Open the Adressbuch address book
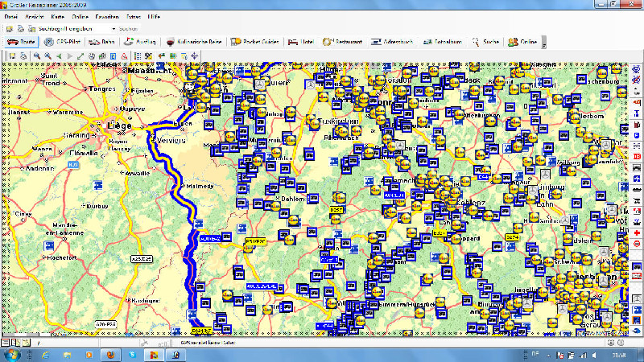The height and width of the screenshot is (362, 644). point(395,42)
